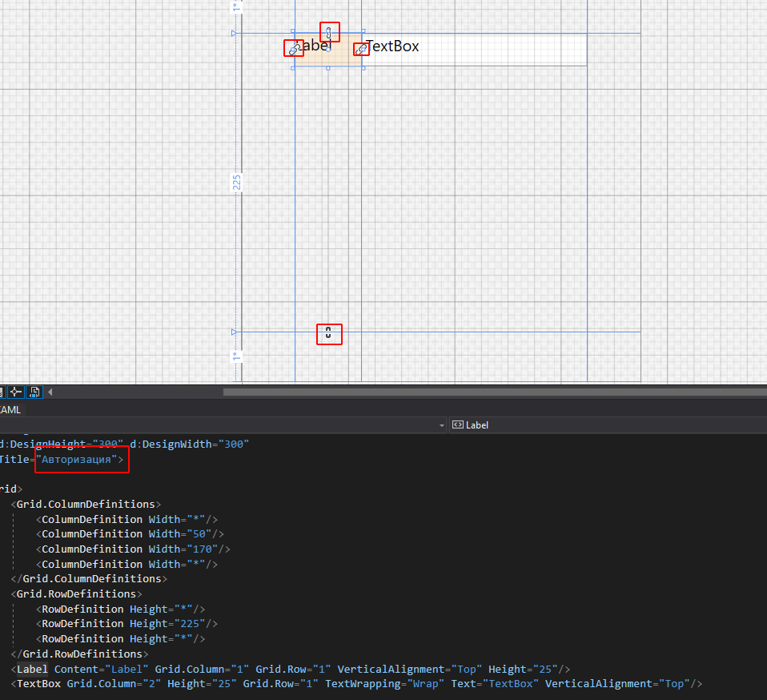The image size is (767, 700).
Task: Click the Title "Авторизация" value
Action: coord(76,460)
